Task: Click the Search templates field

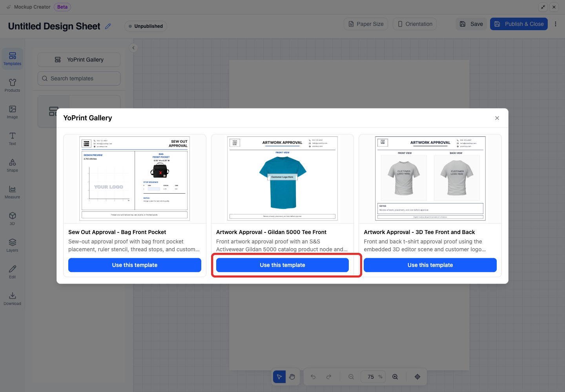Action: point(79,78)
